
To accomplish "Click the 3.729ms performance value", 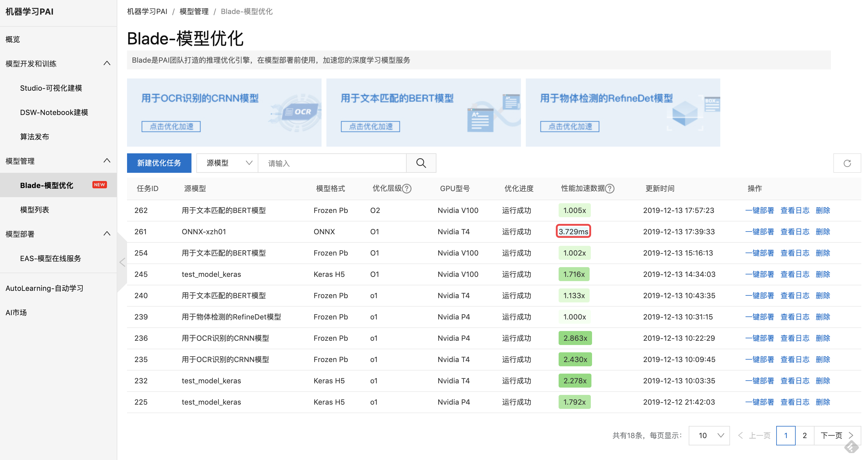I will [573, 232].
